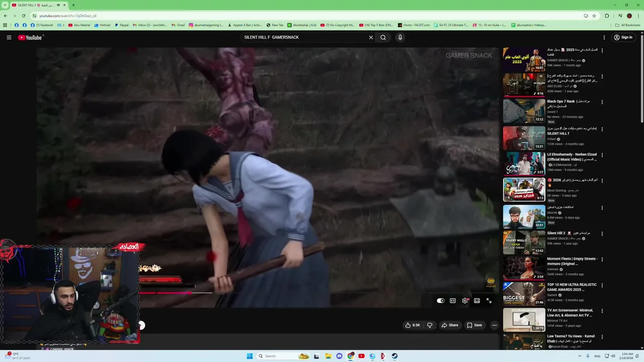Screen dimensions: 644x362
Task: Save the video to a playlist
Action: click(474, 325)
